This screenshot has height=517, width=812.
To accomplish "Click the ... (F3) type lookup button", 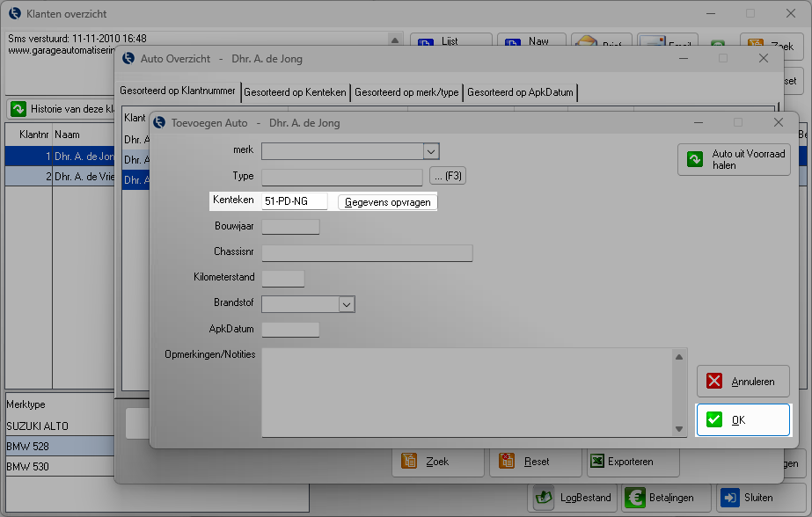I will [x=448, y=176].
